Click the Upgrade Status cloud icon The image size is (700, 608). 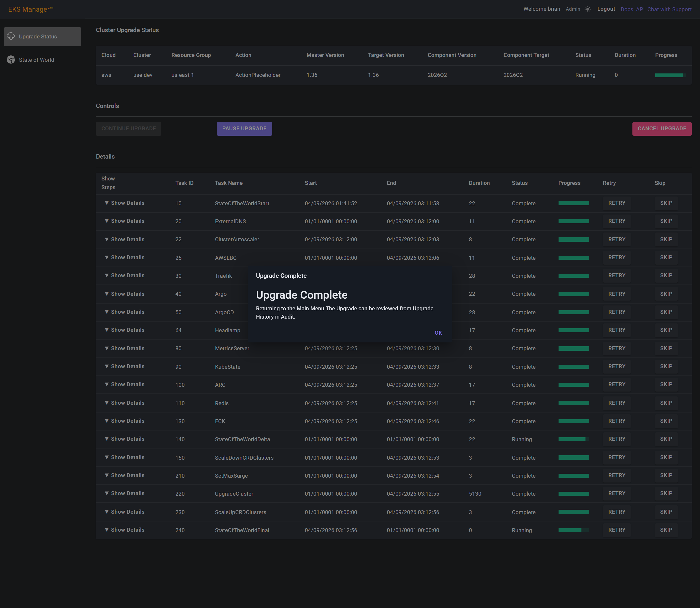(x=11, y=36)
